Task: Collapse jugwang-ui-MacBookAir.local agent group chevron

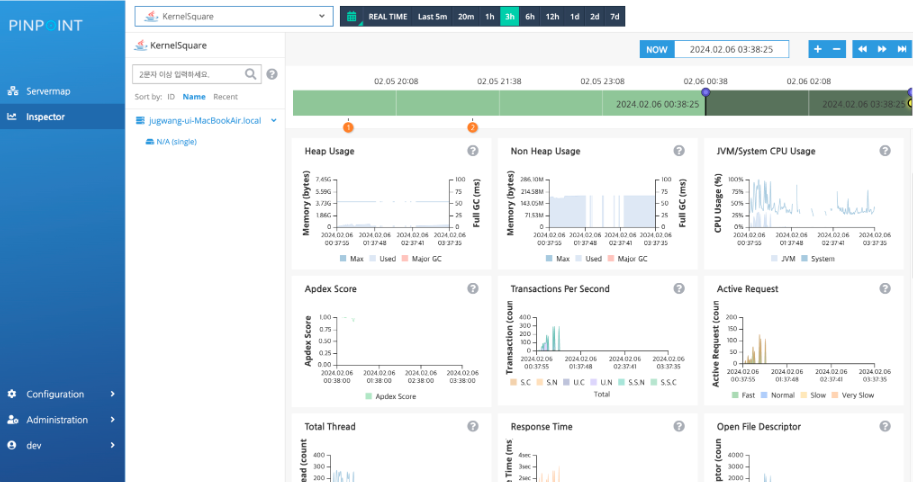Action: point(274,120)
